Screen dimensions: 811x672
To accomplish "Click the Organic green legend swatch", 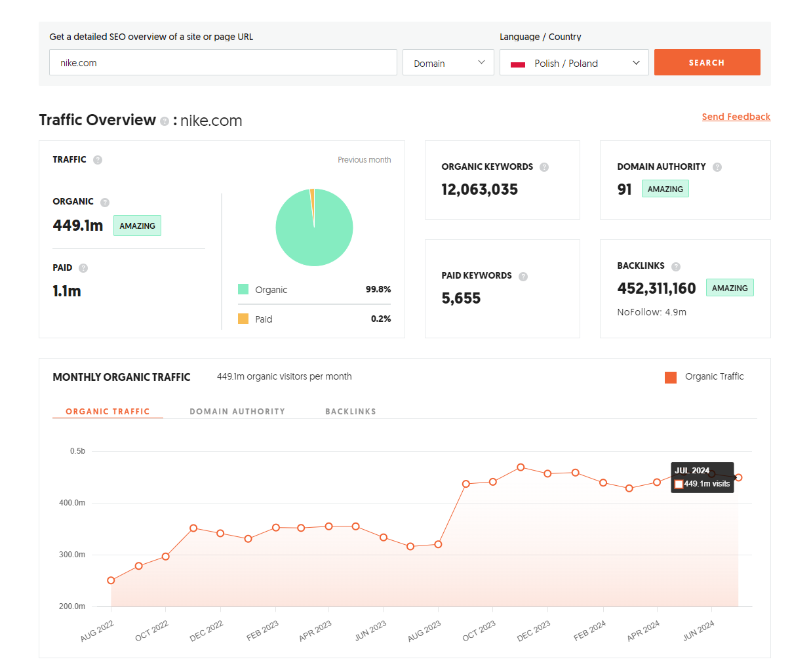I will coord(243,289).
